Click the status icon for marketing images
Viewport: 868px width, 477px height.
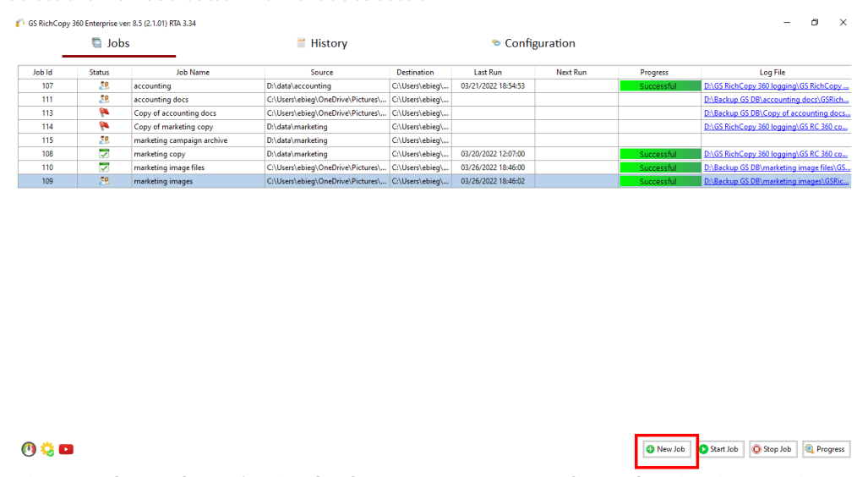click(104, 181)
